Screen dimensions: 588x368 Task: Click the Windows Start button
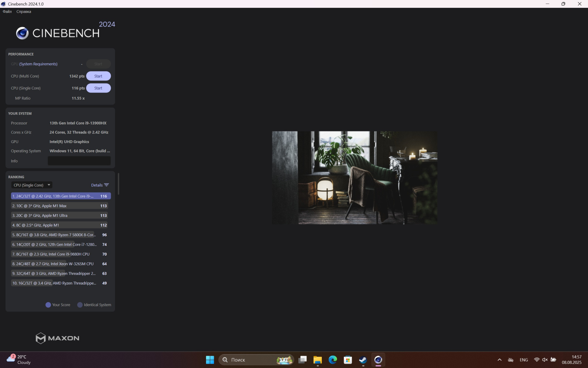pos(210,360)
